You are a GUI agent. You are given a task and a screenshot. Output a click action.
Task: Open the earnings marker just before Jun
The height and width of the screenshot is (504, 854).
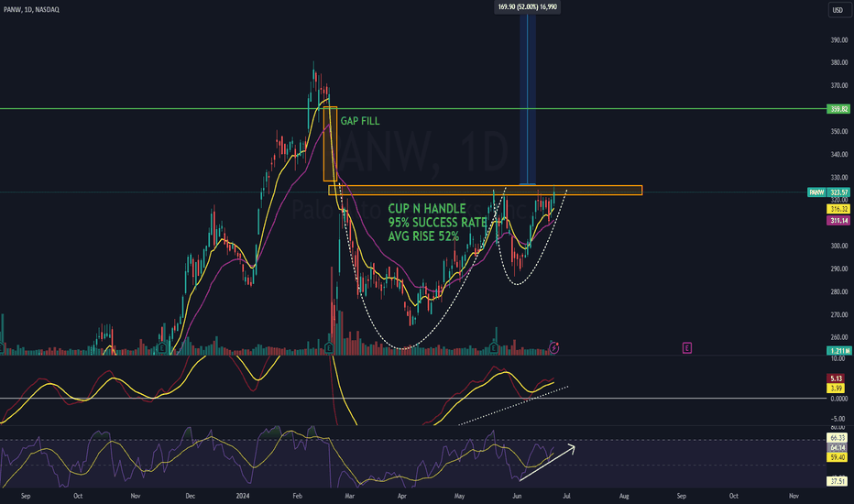(494, 347)
